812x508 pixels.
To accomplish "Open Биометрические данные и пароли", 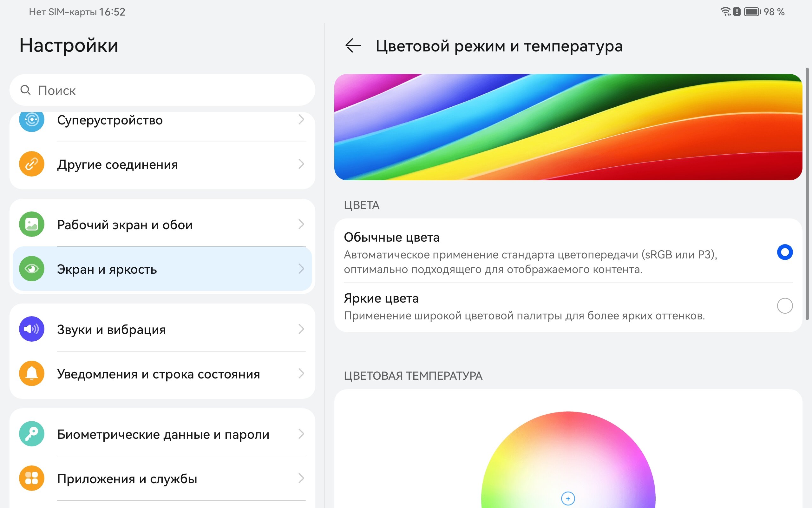I will coord(162,434).
